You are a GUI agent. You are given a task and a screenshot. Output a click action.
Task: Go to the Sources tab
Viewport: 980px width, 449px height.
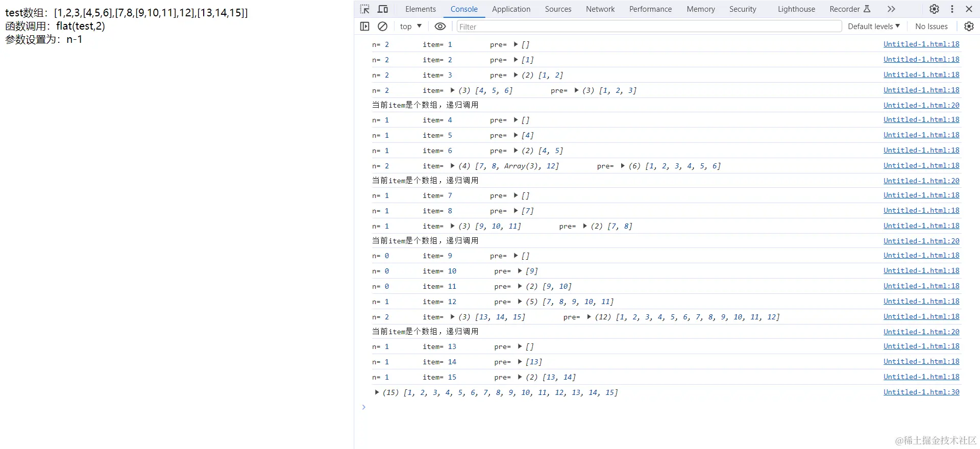click(x=558, y=9)
